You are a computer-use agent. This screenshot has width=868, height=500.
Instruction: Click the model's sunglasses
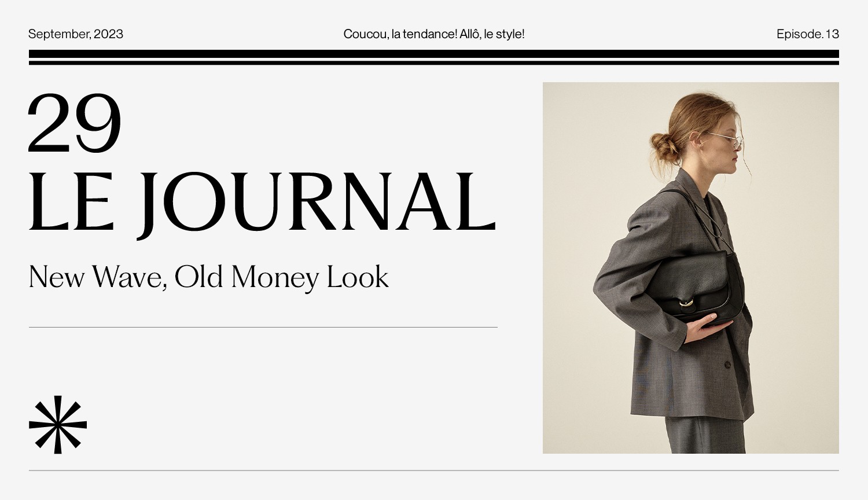click(725, 138)
